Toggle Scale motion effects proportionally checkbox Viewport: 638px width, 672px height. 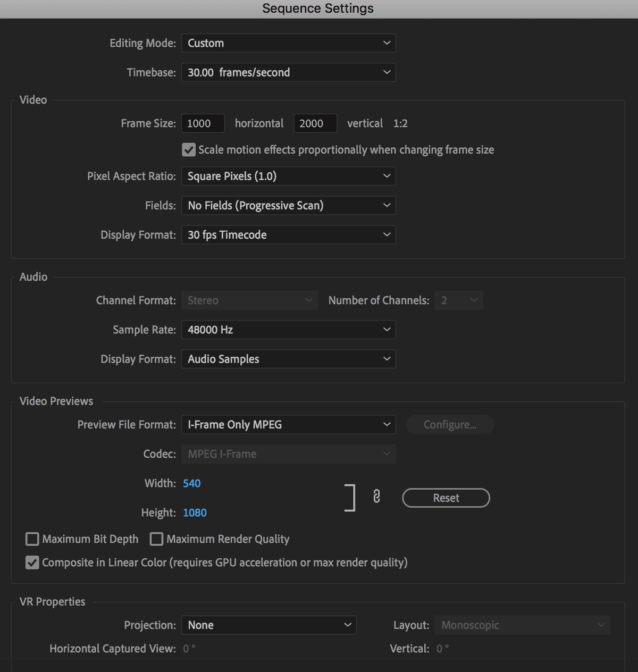point(189,150)
